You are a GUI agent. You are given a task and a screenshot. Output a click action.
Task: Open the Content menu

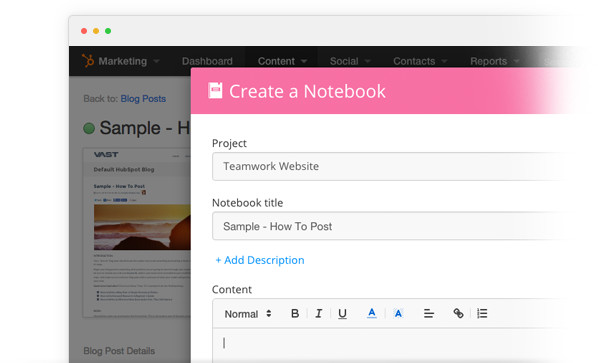click(x=282, y=61)
